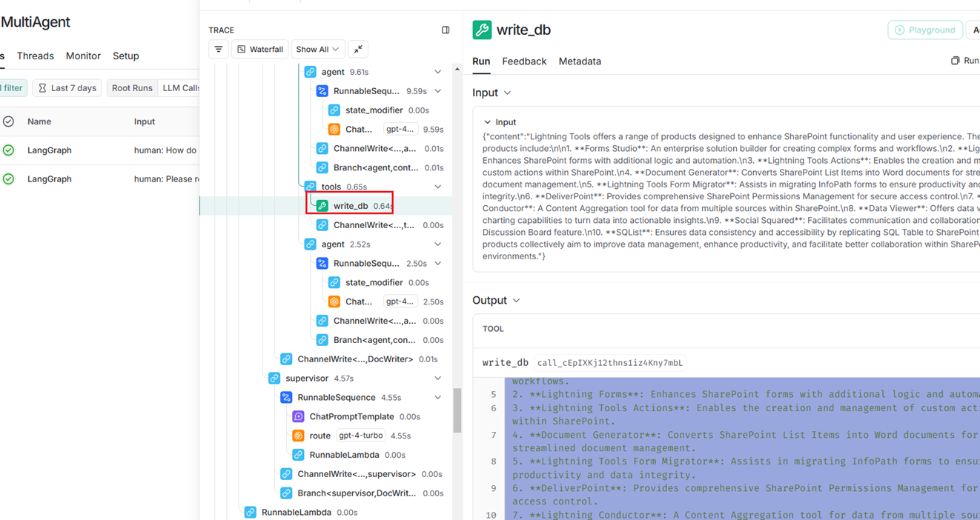Click the status column header check icon
This screenshot has height=520, width=980.
coord(8,121)
